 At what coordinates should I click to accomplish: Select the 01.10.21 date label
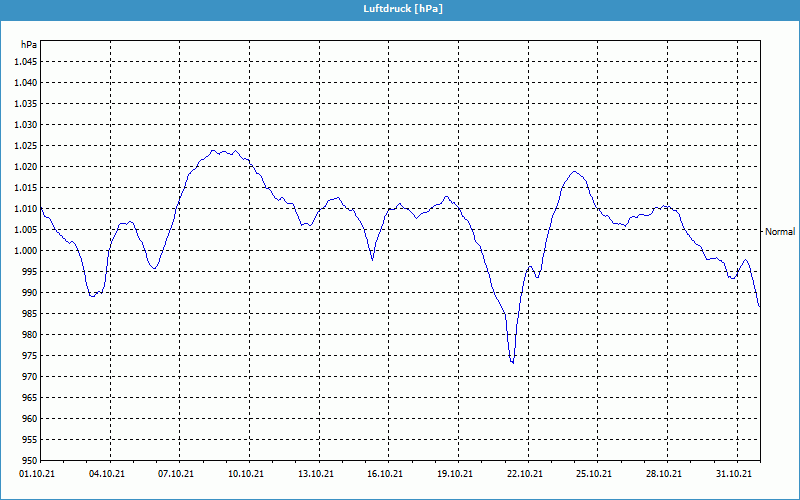[x=38, y=474]
